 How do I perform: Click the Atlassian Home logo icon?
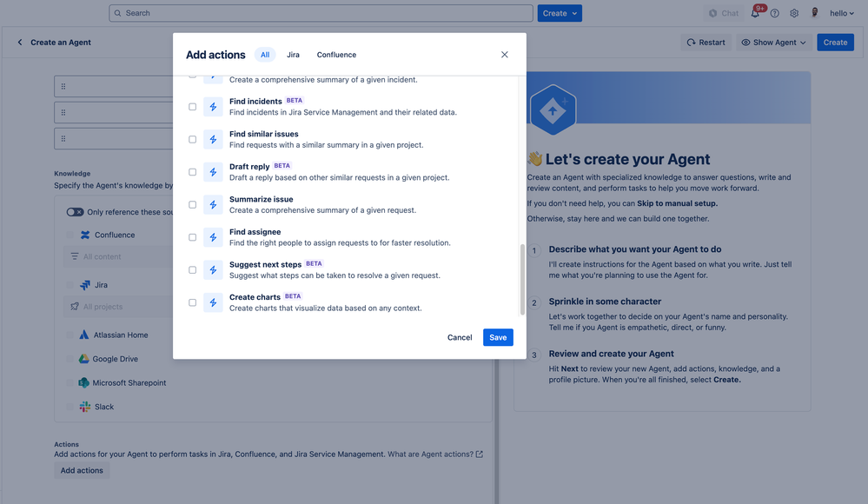[83, 335]
